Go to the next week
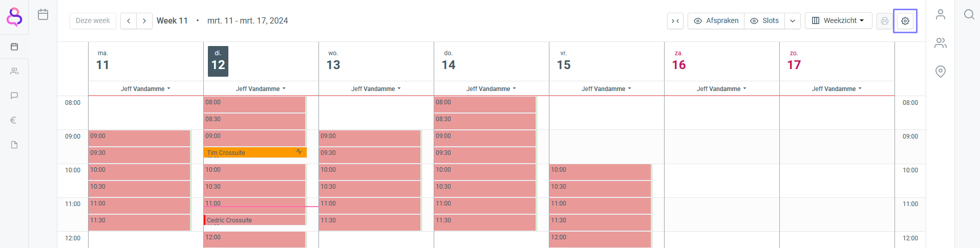 click(144, 21)
